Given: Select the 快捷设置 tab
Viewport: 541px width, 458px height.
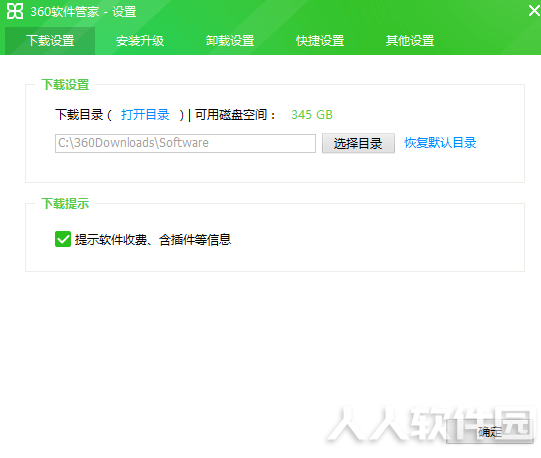Looking at the screenshot, I should (x=320, y=41).
